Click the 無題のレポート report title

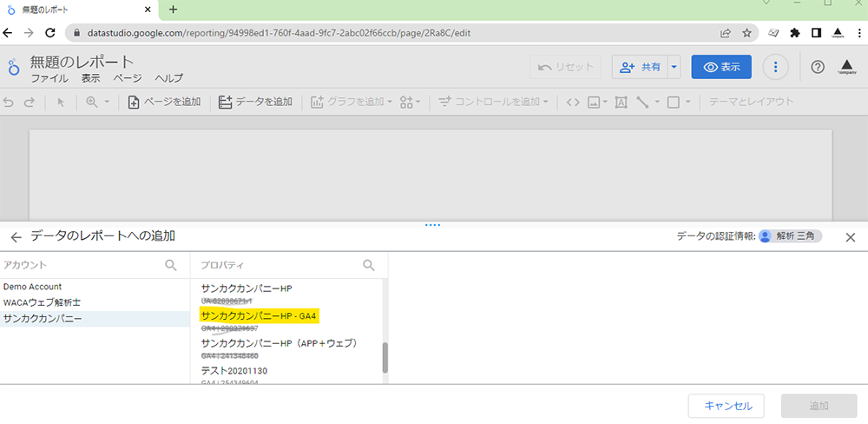click(x=82, y=62)
